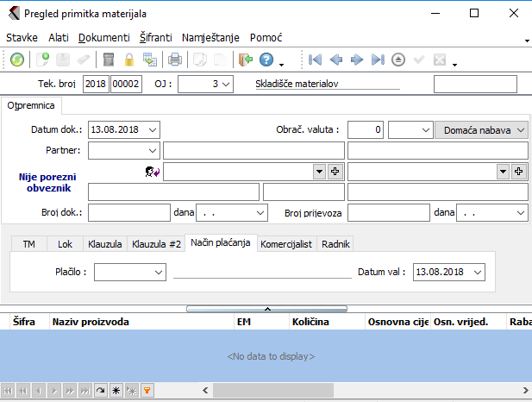Click the printer icon
532x402 pixels.
[x=174, y=60]
